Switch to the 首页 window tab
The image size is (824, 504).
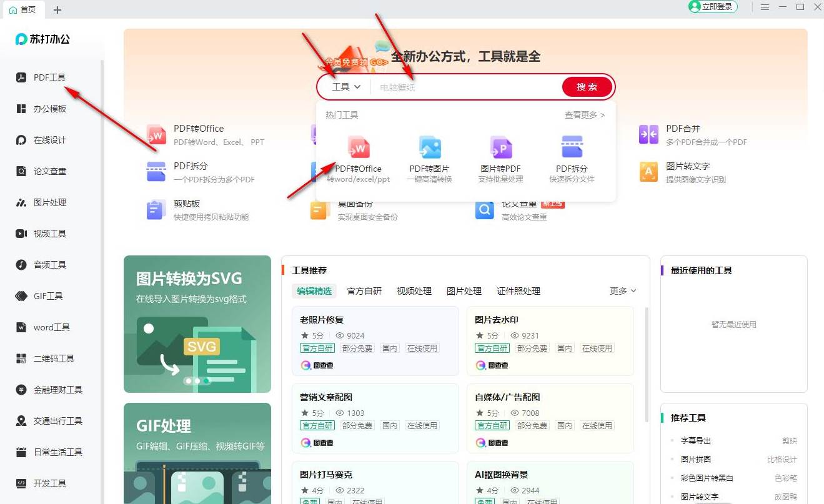pos(22,9)
